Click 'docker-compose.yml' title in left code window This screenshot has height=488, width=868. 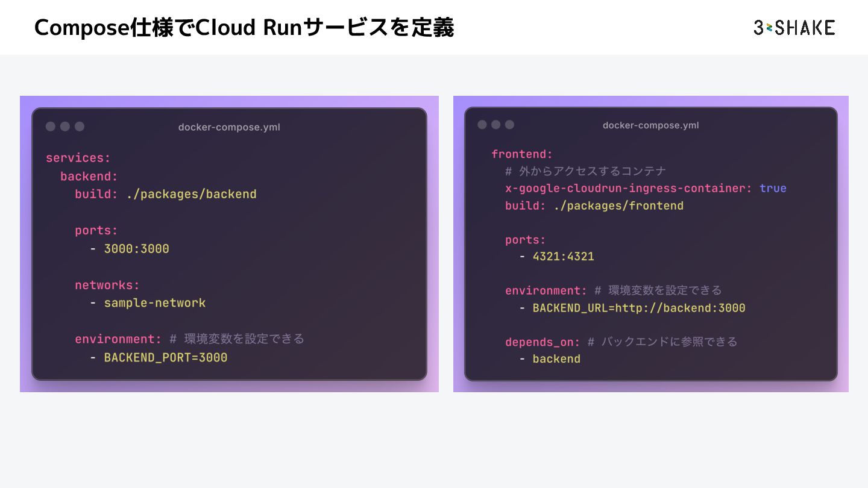tap(229, 127)
